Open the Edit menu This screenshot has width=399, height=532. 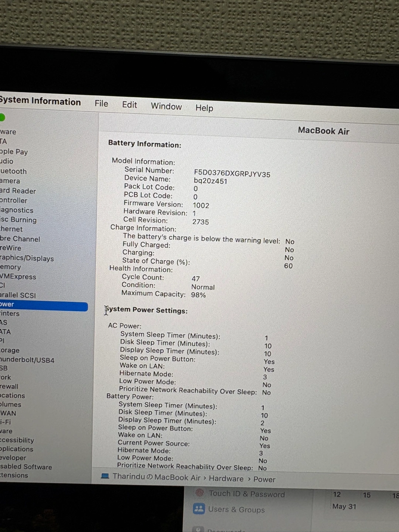pos(130,105)
